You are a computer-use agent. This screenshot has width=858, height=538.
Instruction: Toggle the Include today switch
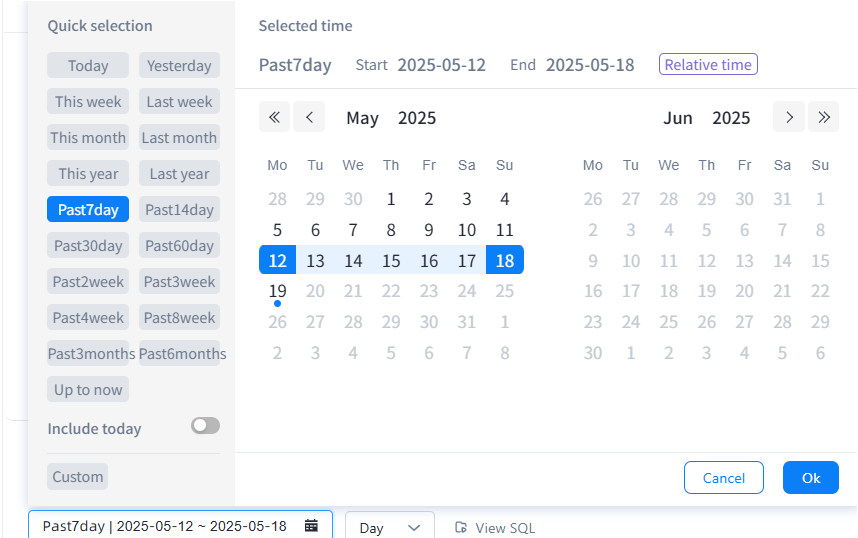click(x=205, y=426)
